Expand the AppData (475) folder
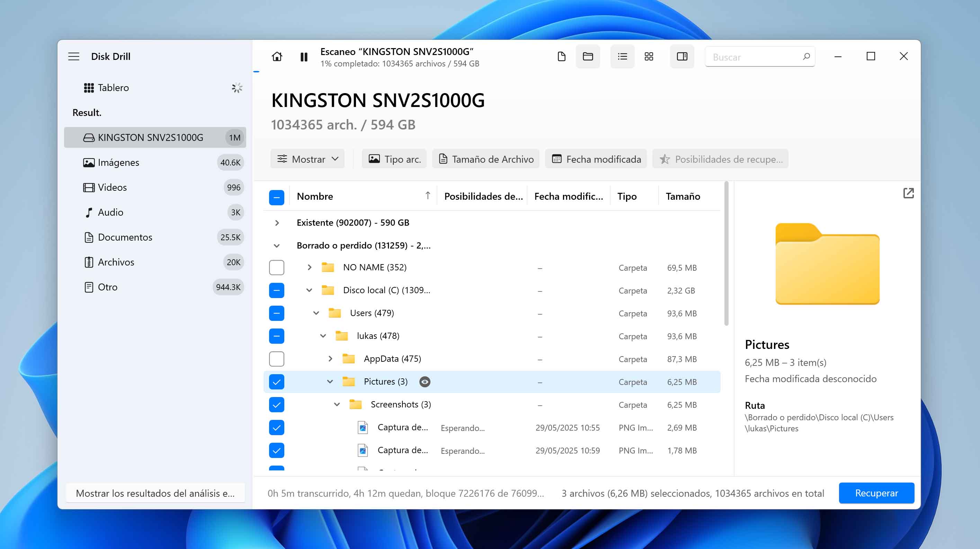Viewport: 980px width, 549px height. point(330,359)
